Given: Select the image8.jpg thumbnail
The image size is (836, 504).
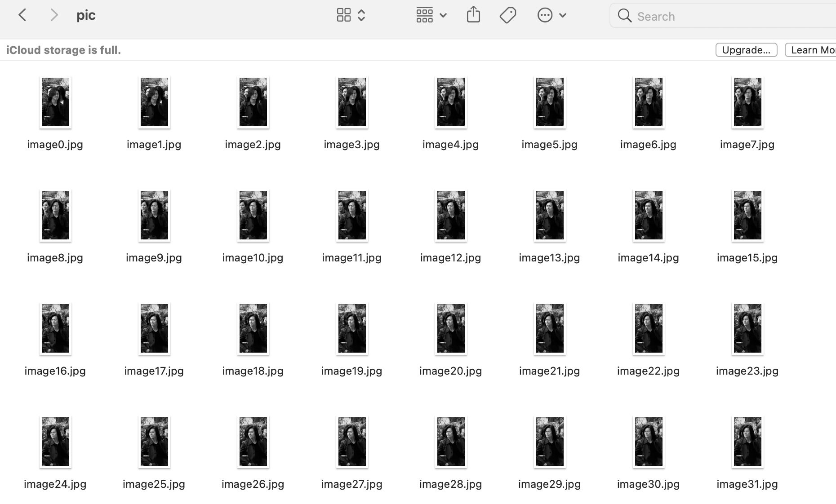Looking at the screenshot, I should [55, 215].
